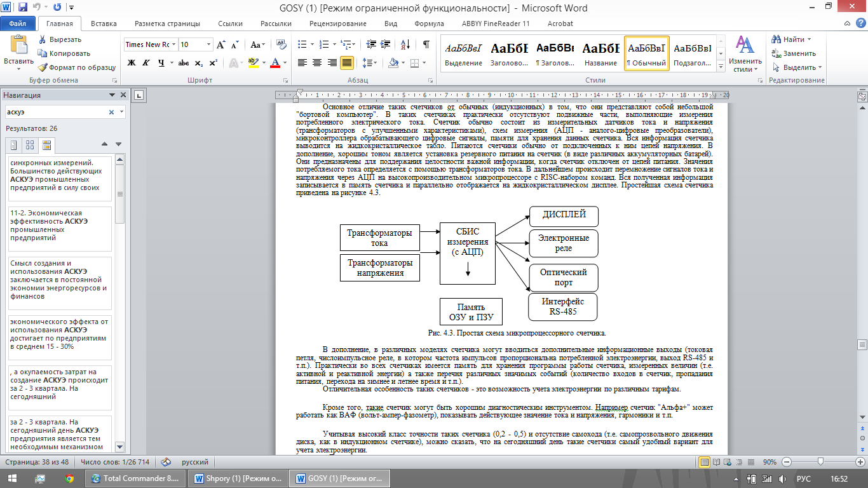Image resolution: width=868 pixels, height=488 pixels.
Task: Click the Копировать (Copy) icon
Action: pyautogui.click(x=43, y=53)
